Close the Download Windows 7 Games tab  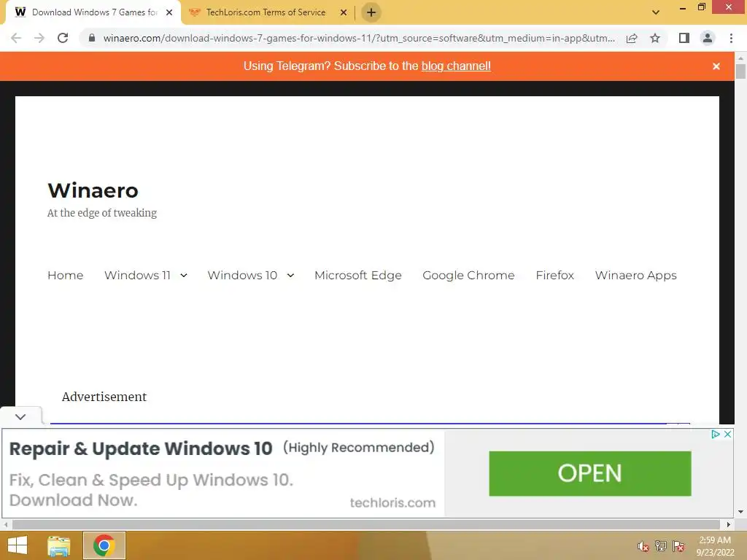pyautogui.click(x=169, y=12)
